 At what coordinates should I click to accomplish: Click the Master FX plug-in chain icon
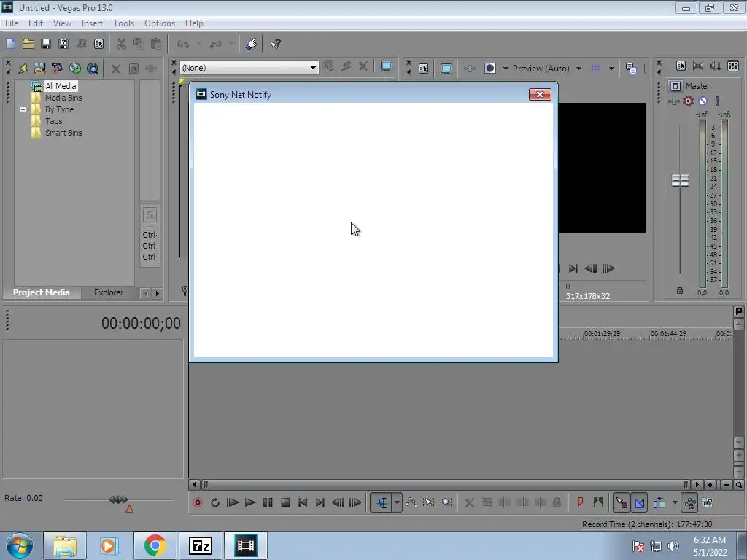(x=673, y=101)
